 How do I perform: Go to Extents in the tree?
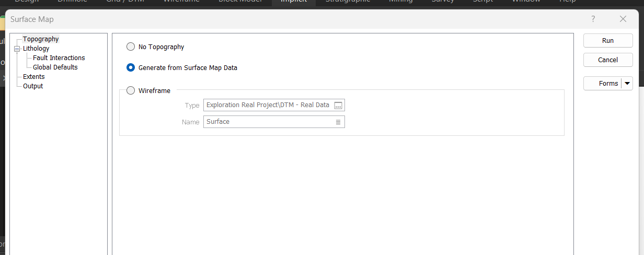tap(34, 77)
